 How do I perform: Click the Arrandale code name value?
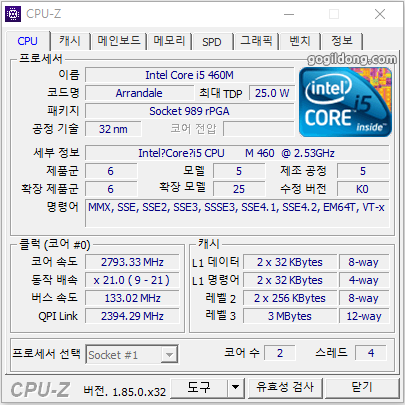pos(139,93)
